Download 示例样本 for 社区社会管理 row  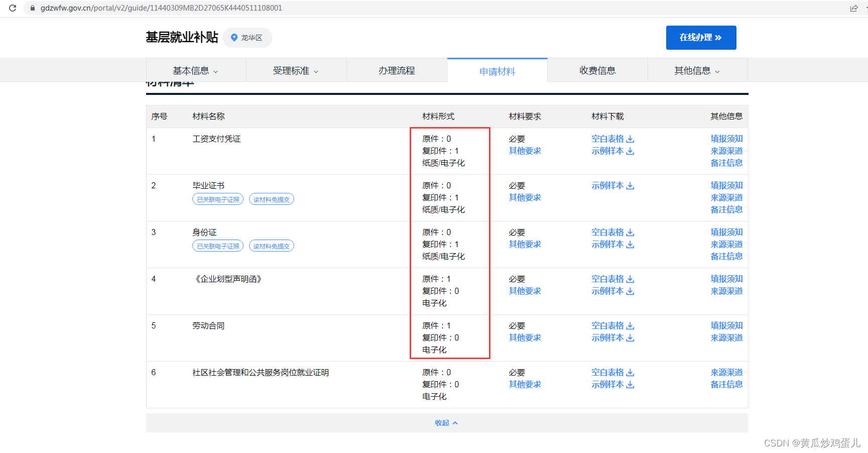(612, 384)
